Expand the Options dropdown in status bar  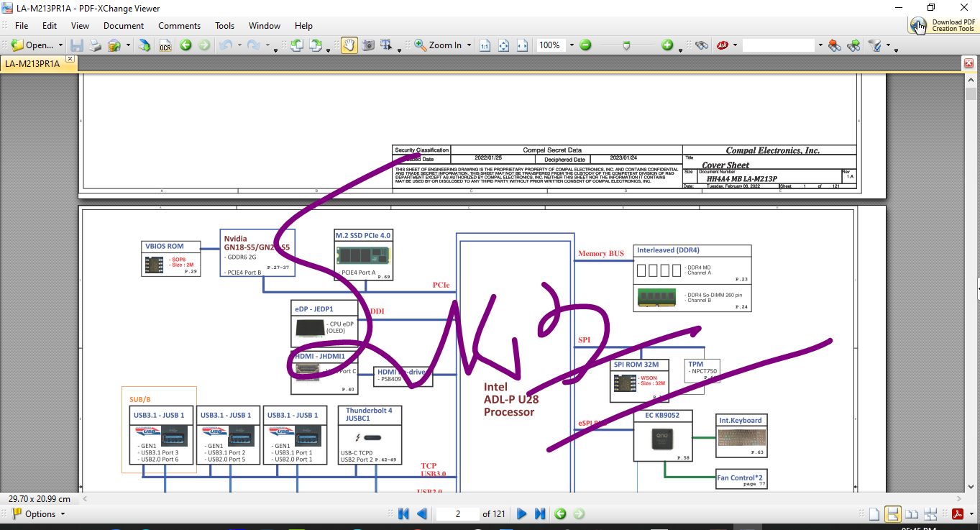coord(63,514)
